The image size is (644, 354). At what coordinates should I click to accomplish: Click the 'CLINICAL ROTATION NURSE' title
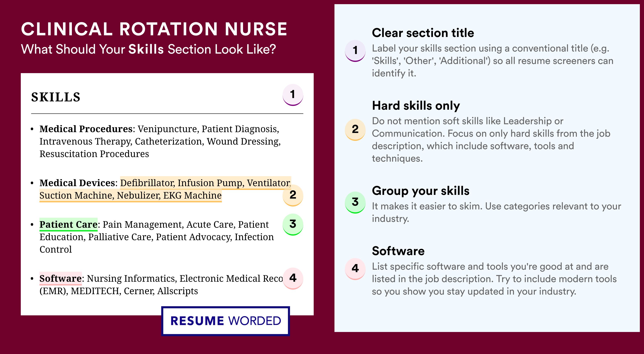(154, 29)
